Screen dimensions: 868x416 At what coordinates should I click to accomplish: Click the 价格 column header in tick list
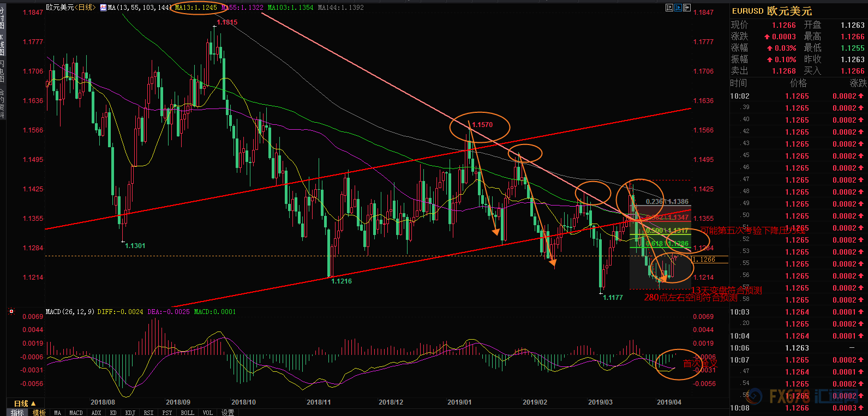(x=798, y=83)
